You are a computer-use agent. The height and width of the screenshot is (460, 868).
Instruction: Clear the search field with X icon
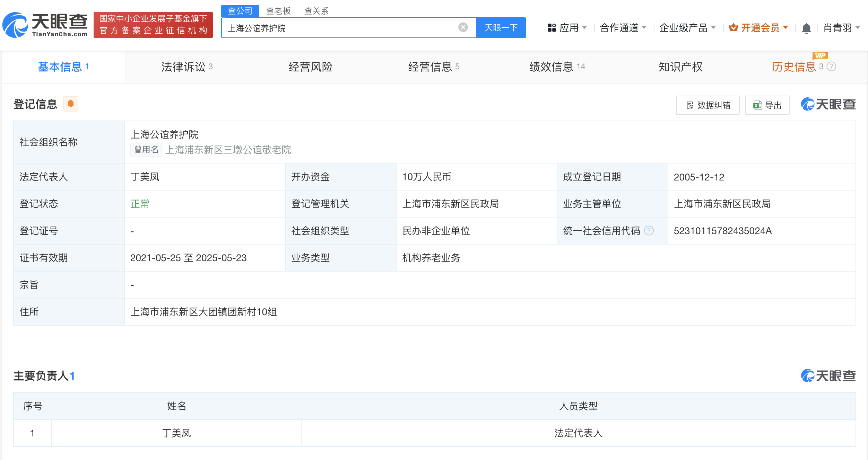[463, 27]
